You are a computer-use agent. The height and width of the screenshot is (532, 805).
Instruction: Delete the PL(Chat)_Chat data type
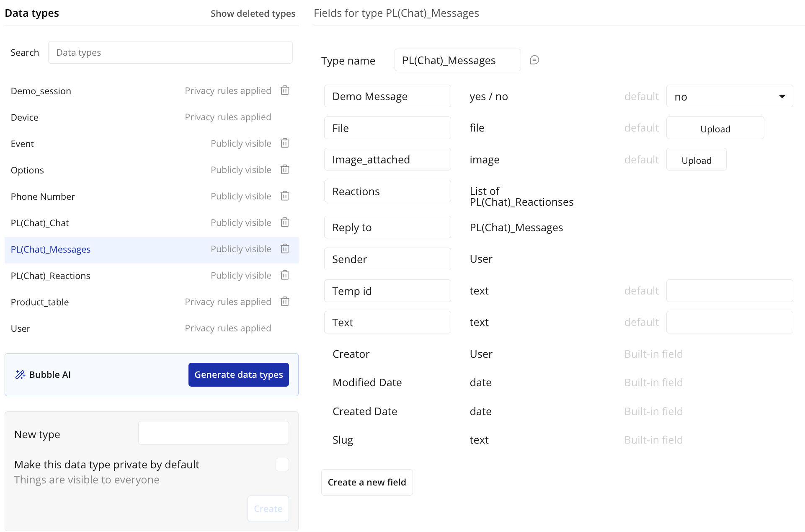tap(285, 222)
